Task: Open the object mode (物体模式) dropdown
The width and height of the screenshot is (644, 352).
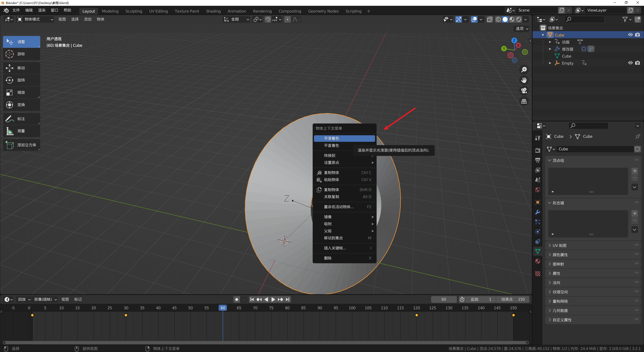Action: [35, 19]
